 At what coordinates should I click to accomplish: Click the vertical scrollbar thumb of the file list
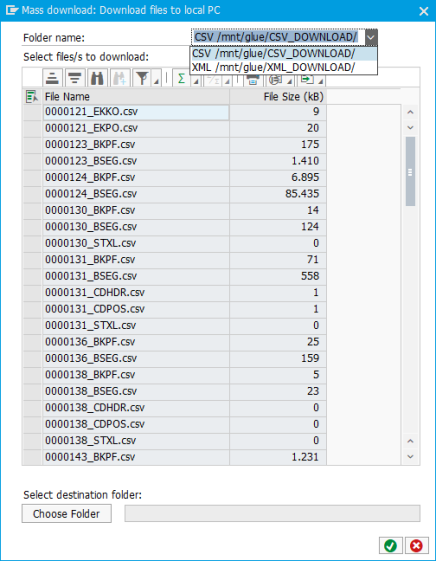pos(410,171)
